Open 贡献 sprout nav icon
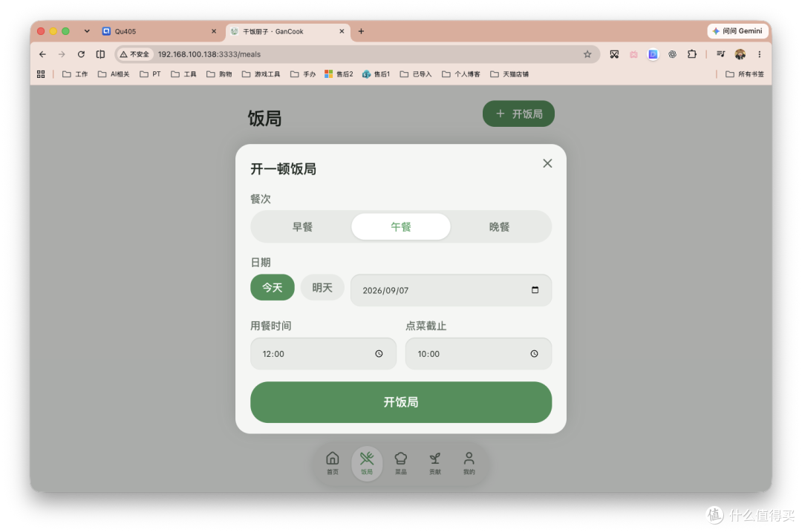Viewport: 802px width, 532px height. [434, 463]
